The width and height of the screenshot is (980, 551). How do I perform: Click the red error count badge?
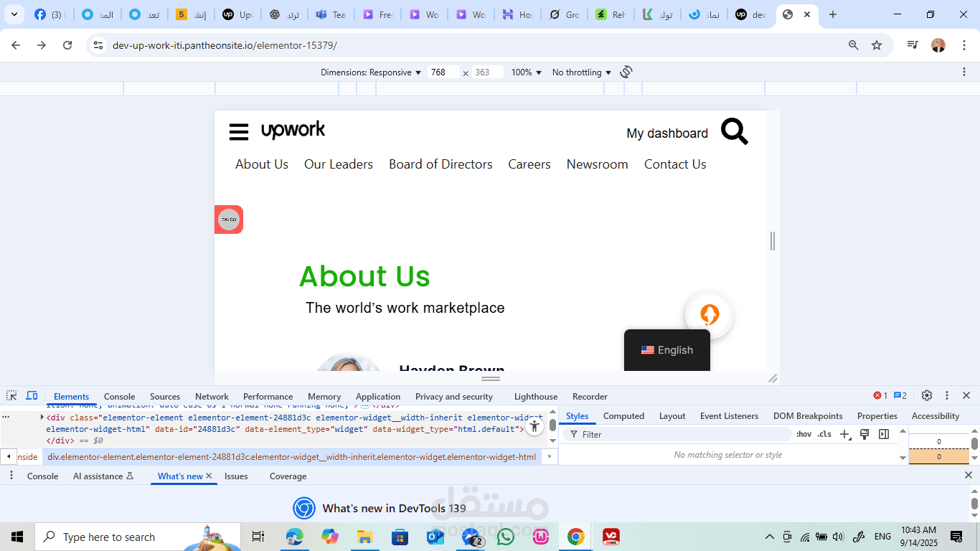click(x=880, y=395)
